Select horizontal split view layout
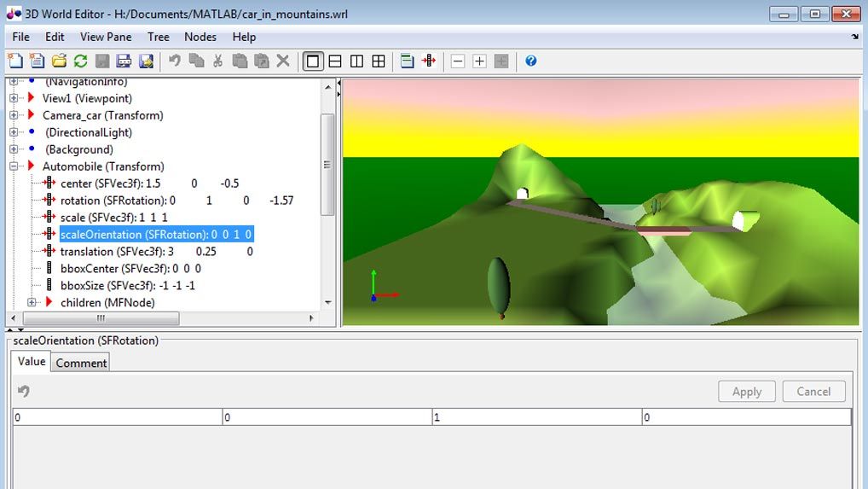Screen dimensions: 868x489 click(x=335, y=61)
